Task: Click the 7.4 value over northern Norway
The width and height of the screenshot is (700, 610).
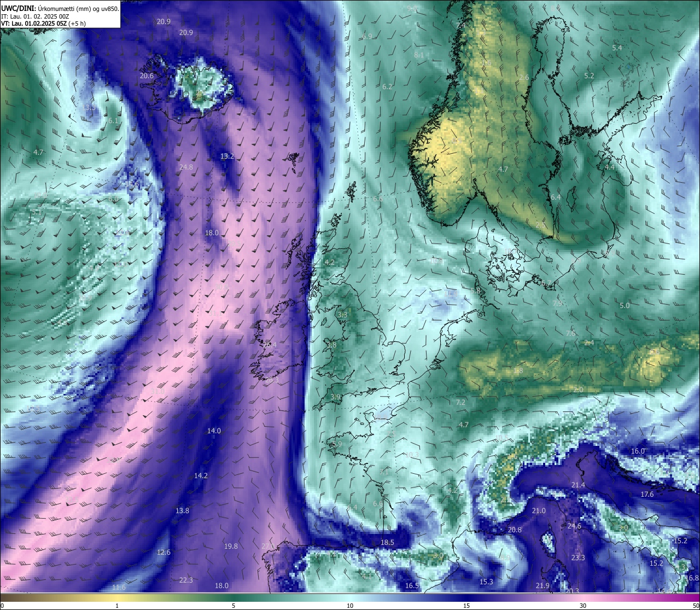Action: [x=460, y=26]
